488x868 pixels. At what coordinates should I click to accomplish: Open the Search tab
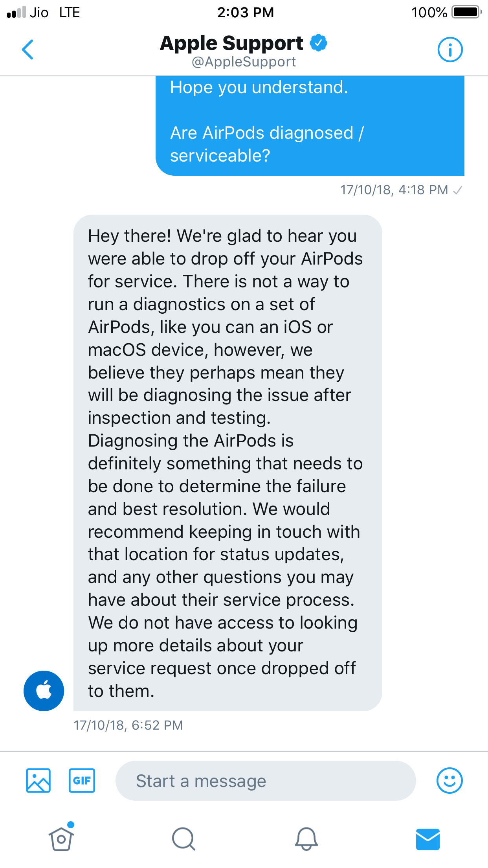(183, 839)
